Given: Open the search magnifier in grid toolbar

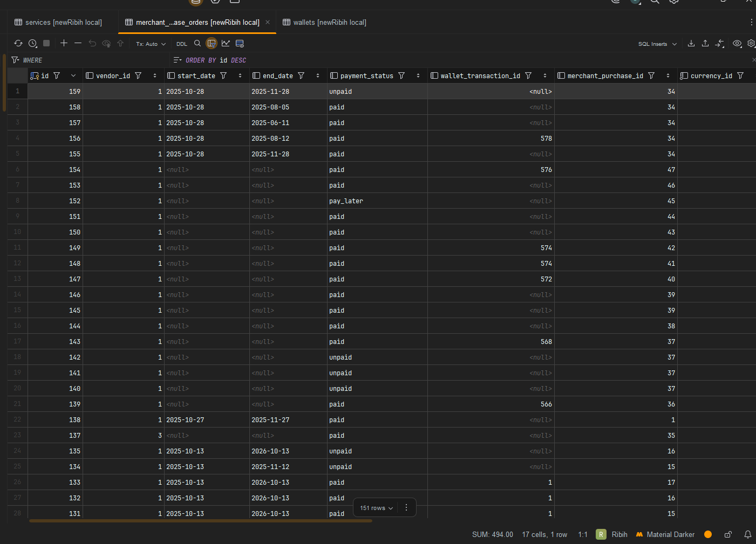Looking at the screenshot, I should 197,43.
